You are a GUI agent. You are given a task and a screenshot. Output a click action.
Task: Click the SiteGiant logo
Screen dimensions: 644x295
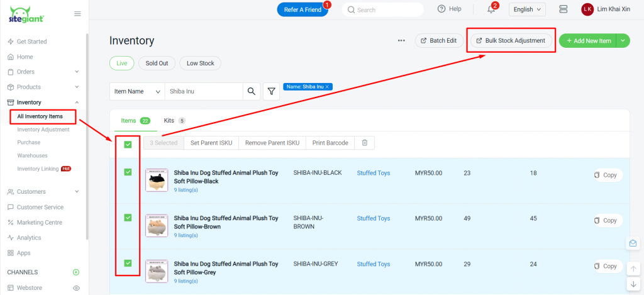[x=26, y=14]
